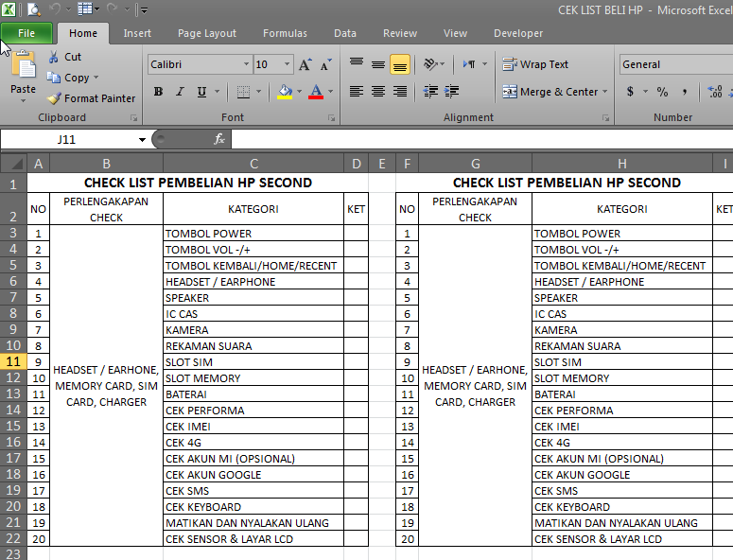Open Fill Color dropdown arrow
Viewport: 733px width, 560px height.
299,92
